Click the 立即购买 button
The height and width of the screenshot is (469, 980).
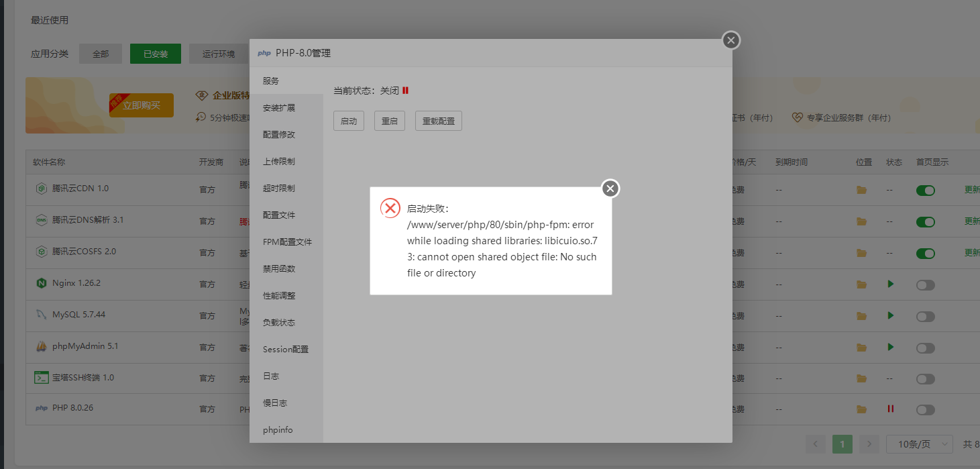tap(142, 105)
